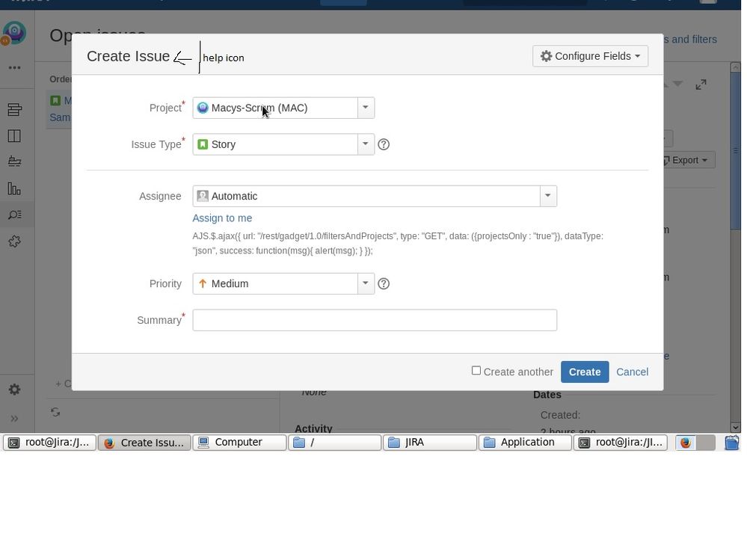Image resolution: width=747 pixels, height=560 pixels.
Task: Open Add-ons with the puzzle piece icon
Action: [14, 241]
